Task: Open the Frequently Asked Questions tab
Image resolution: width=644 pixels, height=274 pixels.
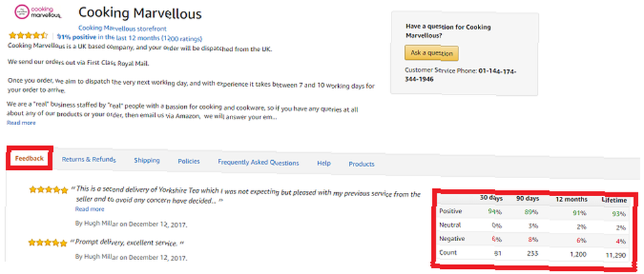Action: (258, 163)
